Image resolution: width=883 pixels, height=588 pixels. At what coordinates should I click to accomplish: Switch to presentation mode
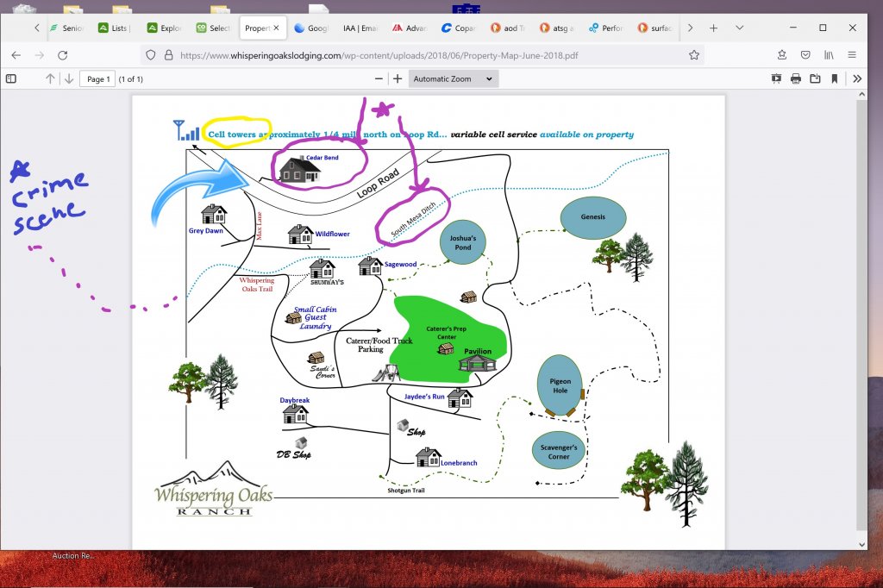click(776, 78)
